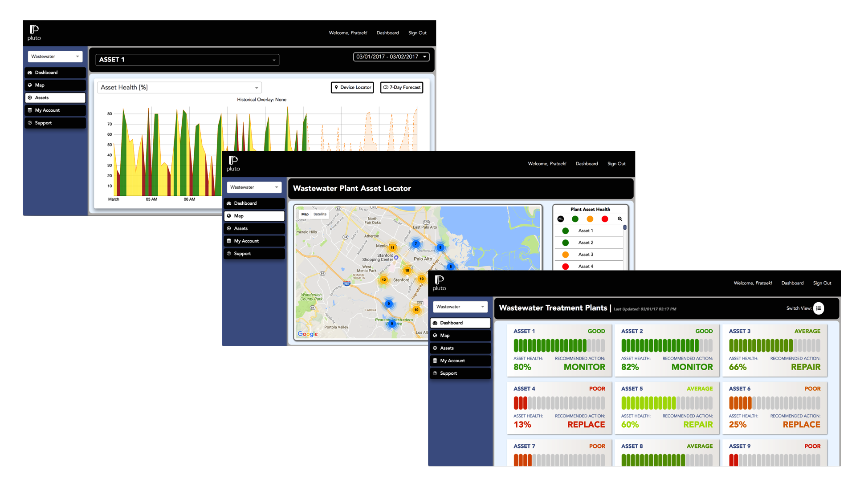This screenshot has height=490, width=868.
Task: Click the Device Locator button
Action: 352,87
